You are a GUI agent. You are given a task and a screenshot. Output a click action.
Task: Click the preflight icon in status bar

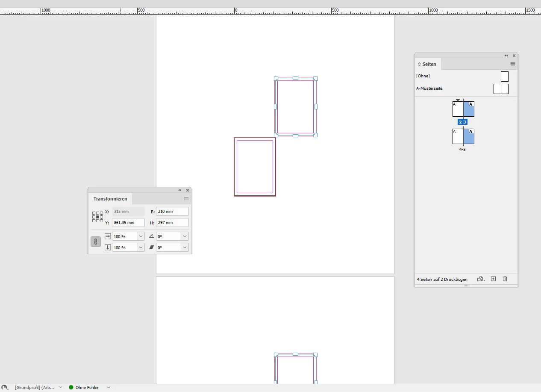tap(5, 387)
